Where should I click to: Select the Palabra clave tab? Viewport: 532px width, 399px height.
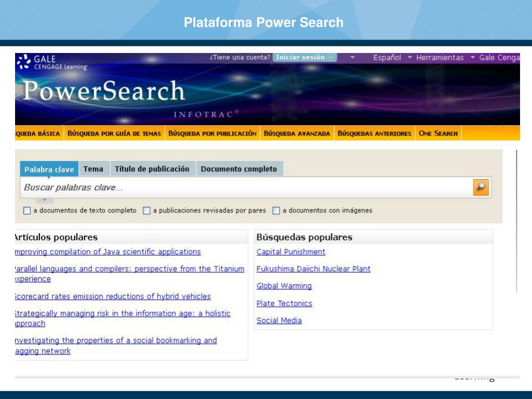pyautogui.click(x=49, y=169)
